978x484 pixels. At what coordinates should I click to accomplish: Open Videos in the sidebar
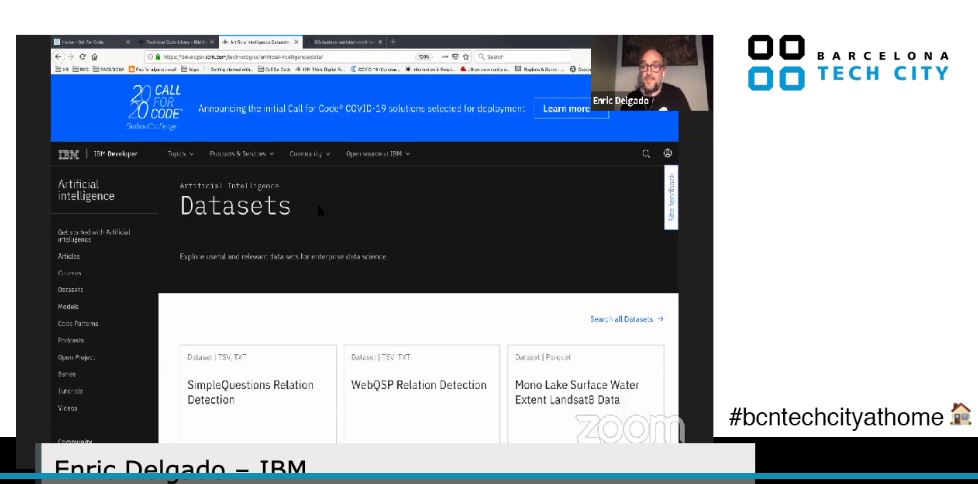click(x=67, y=408)
